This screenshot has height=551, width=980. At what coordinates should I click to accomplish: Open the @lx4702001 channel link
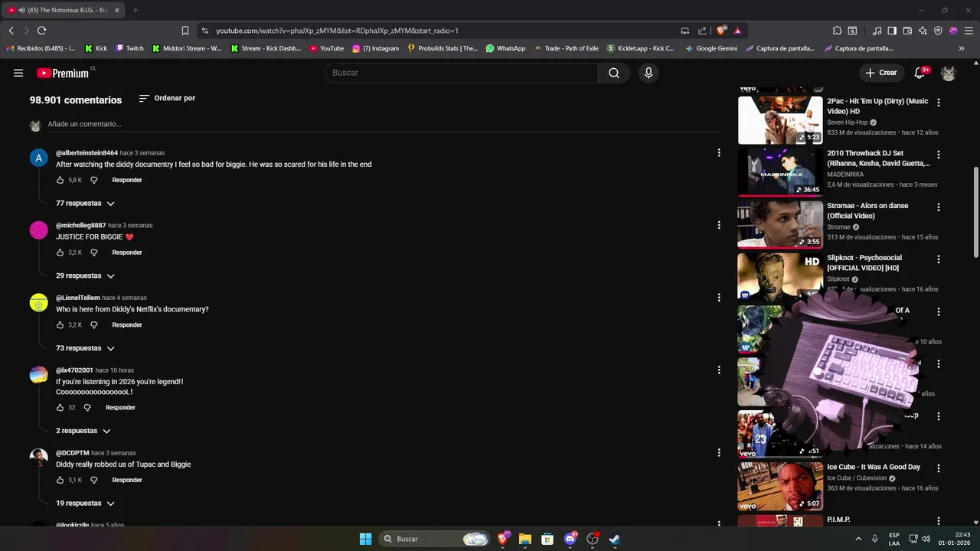[74, 370]
